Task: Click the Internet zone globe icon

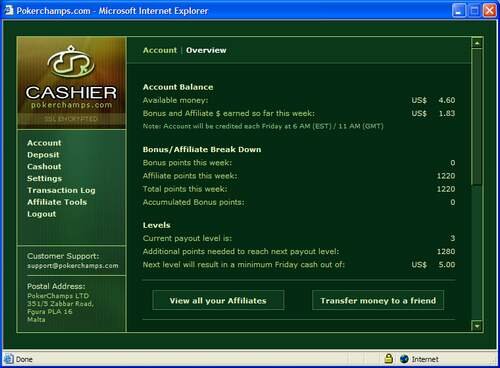Action: [404, 359]
